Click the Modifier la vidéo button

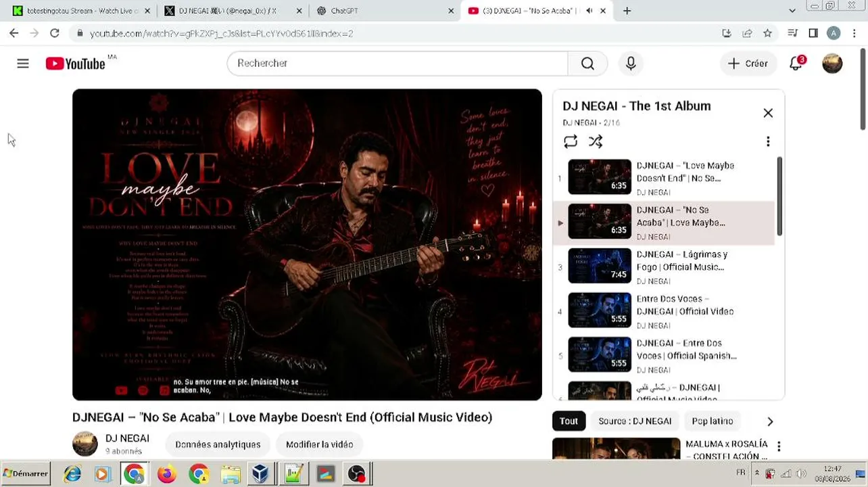click(319, 444)
